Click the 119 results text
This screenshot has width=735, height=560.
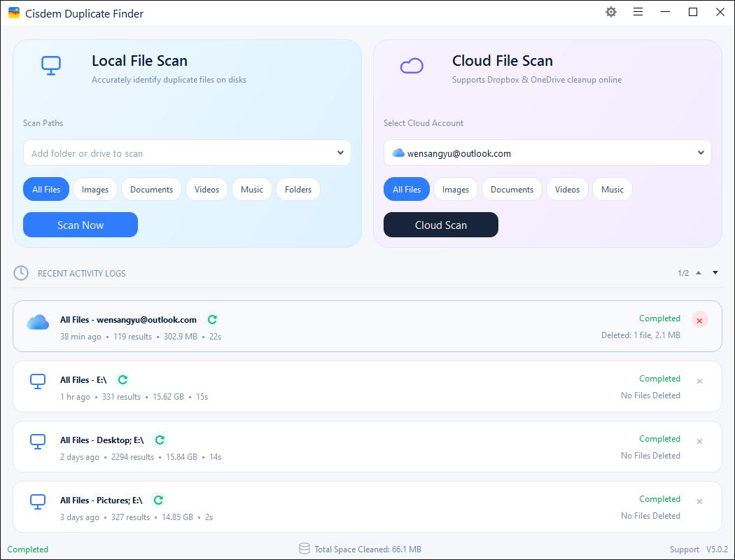(x=133, y=337)
